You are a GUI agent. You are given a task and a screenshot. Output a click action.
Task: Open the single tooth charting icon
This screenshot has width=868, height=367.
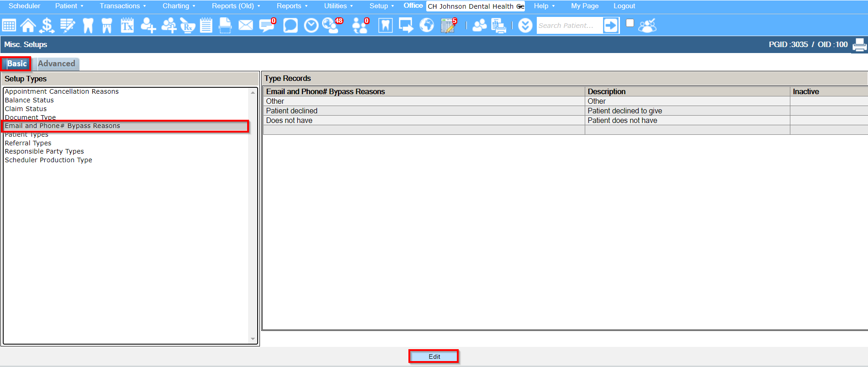point(88,25)
